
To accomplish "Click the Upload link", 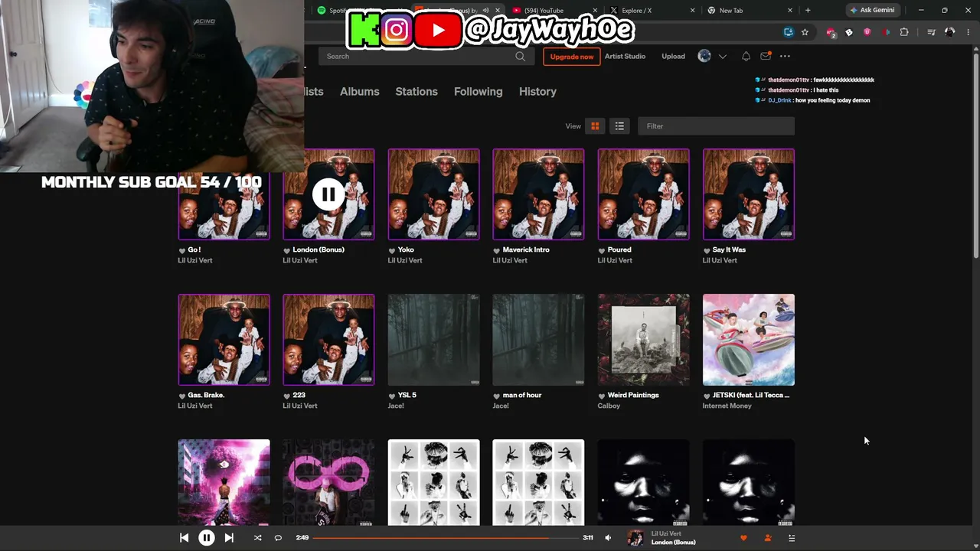I will [x=674, y=56].
